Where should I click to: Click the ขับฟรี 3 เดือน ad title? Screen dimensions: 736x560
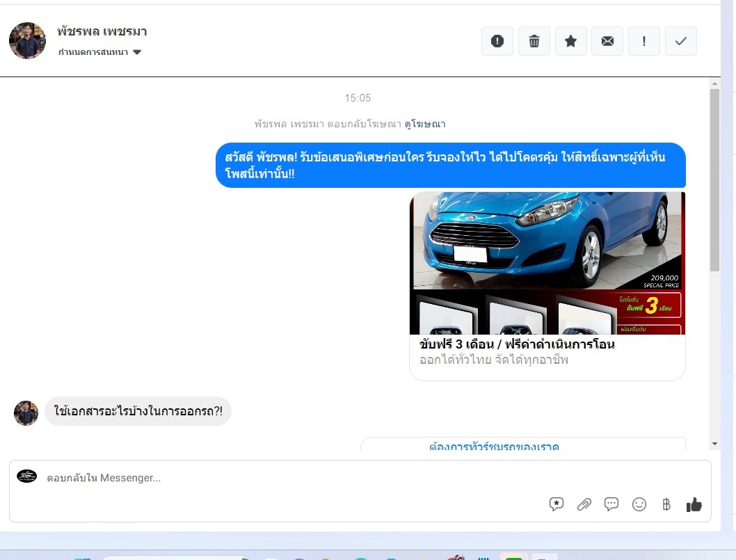(x=517, y=344)
